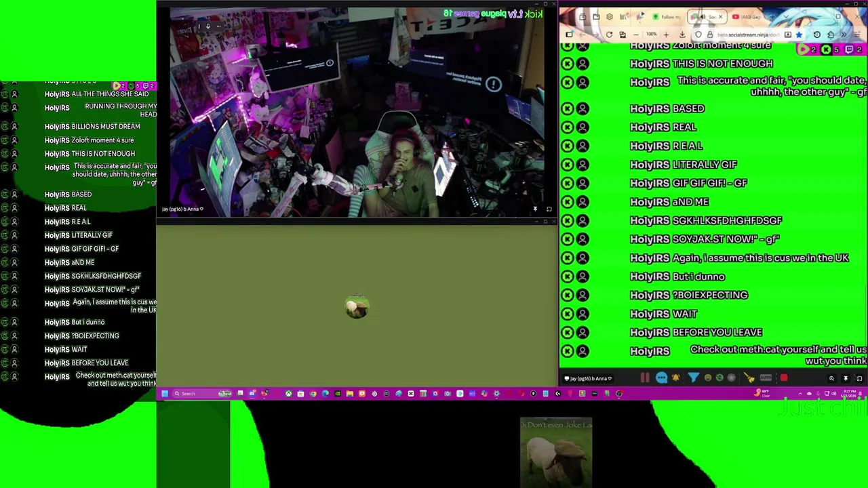Click the Windows taskbar Search box
The height and width of the screenshot is (488, 868).
click(x=202, y=393)
